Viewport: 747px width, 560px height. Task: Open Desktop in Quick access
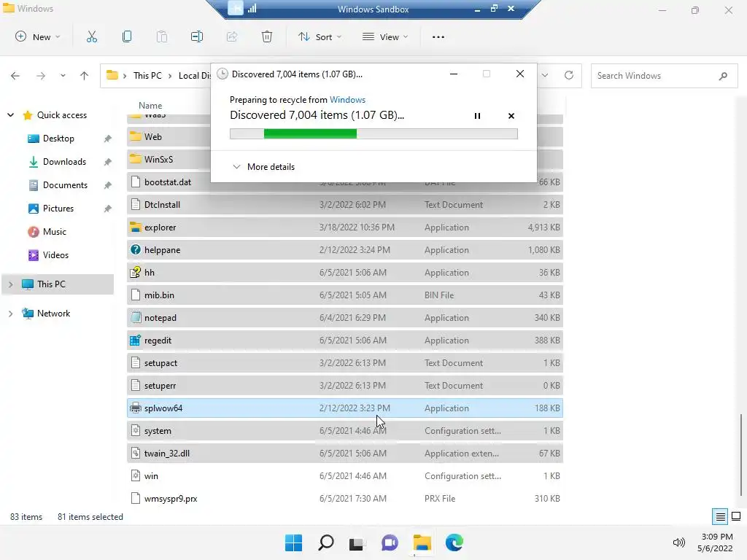(58, 138)
